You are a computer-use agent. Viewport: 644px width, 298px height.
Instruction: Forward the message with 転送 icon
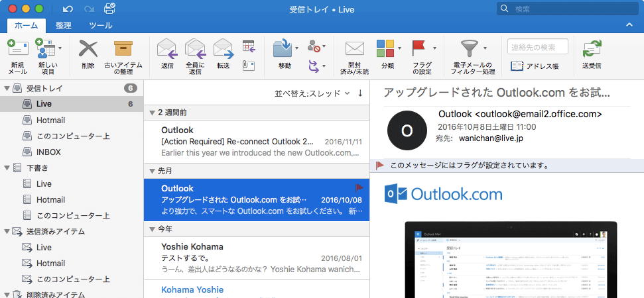point(224,49)
